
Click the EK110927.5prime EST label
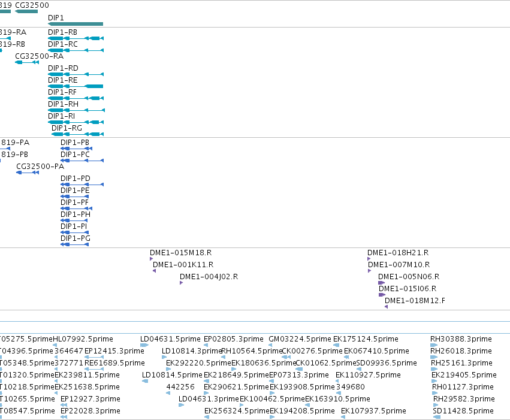click(368, 376)
